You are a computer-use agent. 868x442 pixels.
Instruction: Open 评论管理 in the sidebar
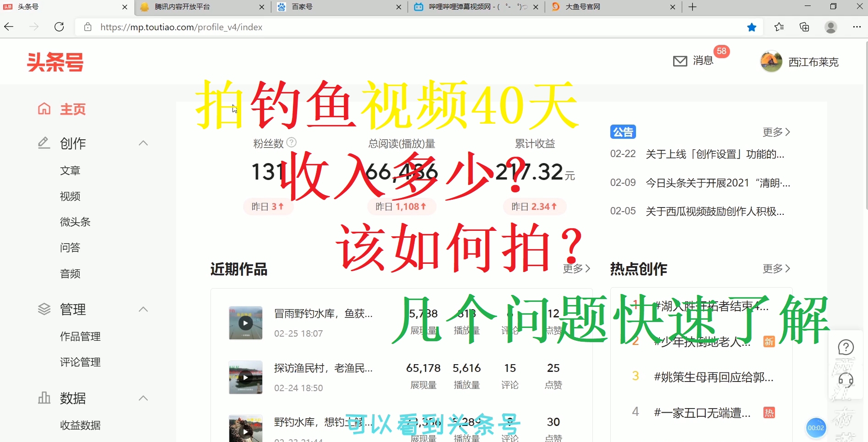(x=80, y=362)
